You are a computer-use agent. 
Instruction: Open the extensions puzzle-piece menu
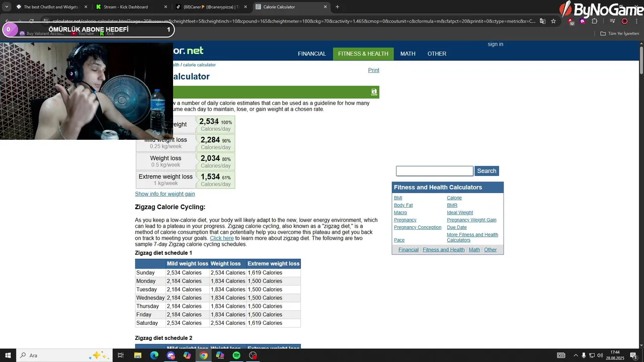click(594, 21)
